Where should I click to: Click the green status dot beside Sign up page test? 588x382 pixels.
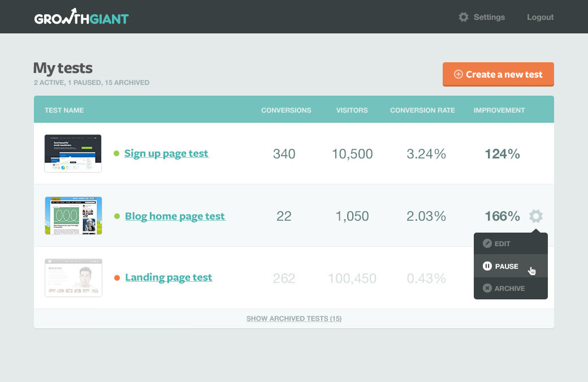tap(116, 153)
